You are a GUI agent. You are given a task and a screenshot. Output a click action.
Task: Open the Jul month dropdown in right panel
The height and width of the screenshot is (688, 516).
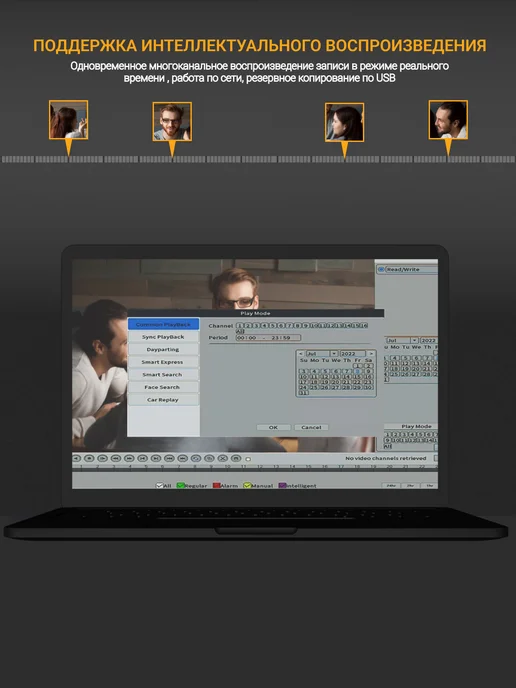coord(415,340)
